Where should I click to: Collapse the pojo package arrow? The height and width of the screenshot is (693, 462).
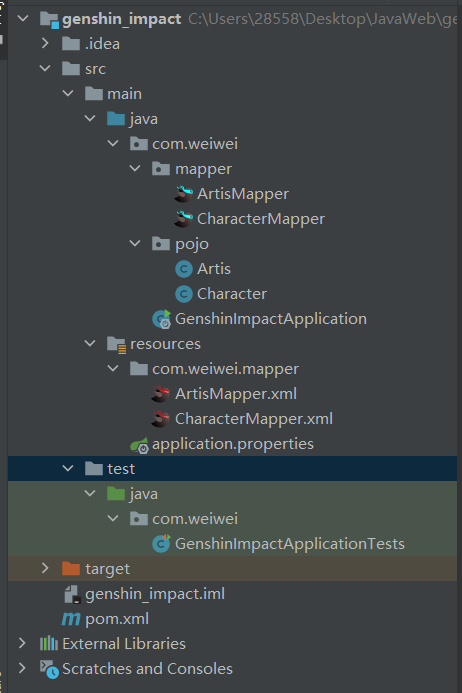pyautogui.click(x=135, y=243)
